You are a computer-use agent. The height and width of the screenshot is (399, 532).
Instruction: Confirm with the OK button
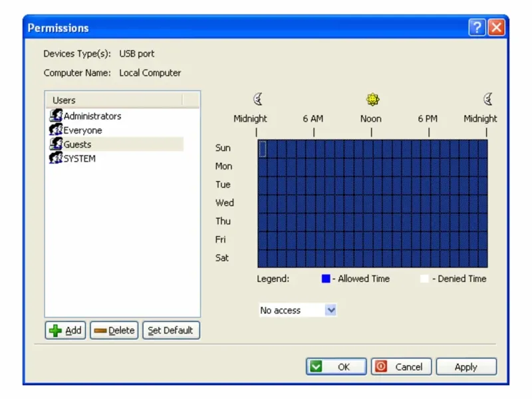click(x=336, y=366)
